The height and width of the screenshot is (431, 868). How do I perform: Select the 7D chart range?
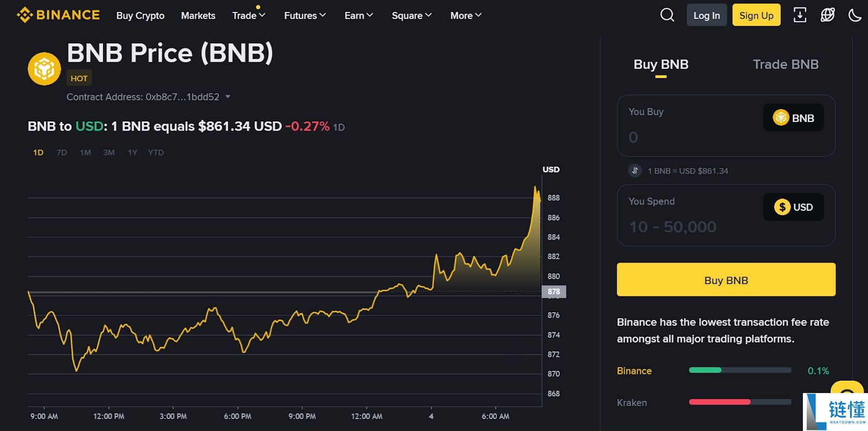pos(62,152)
